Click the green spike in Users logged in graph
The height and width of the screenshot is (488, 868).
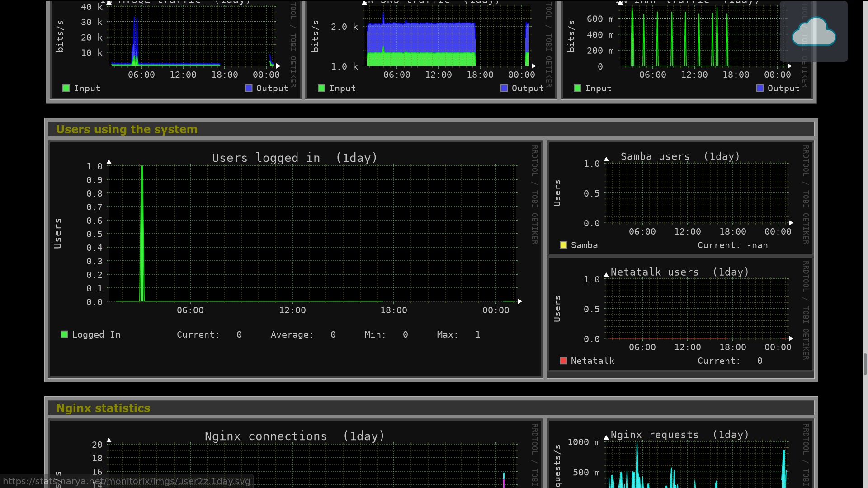click(142, 235)
